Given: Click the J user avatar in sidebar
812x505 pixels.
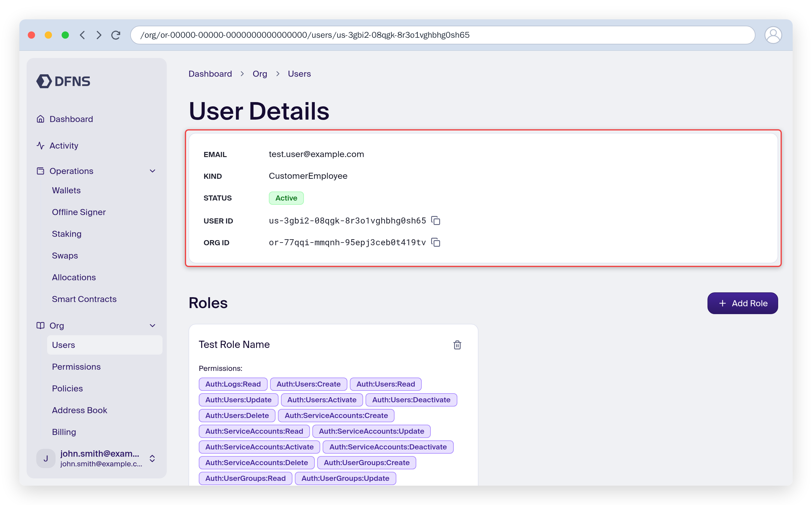Looking at the screenshot, I should 46,458.
